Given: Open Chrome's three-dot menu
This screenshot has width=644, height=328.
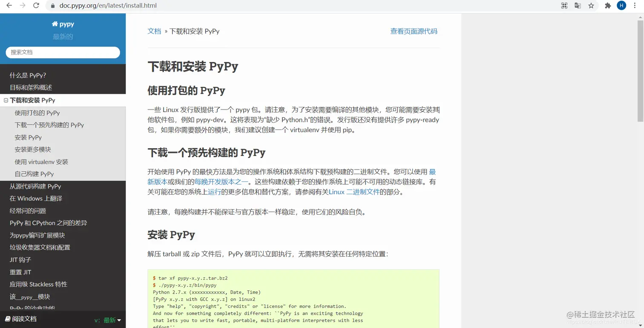Looking at the screenshot, I should (x=635, y=6).
